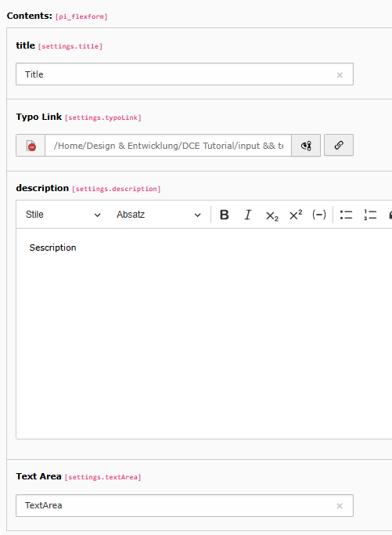The height and width of the screenshot is (535, 392).
Task: Click the 'Sescription' text in the editor
Action: coord(52,248)
